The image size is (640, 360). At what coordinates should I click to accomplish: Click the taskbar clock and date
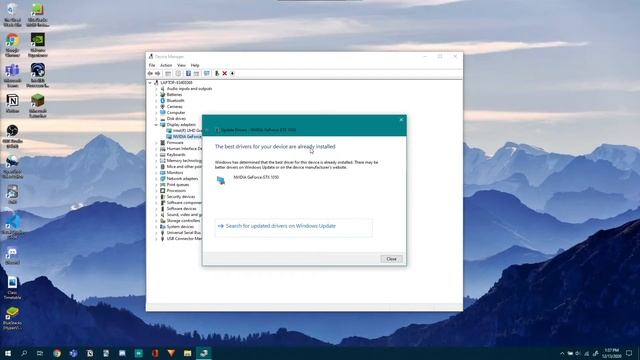click(x=611, y=353)
